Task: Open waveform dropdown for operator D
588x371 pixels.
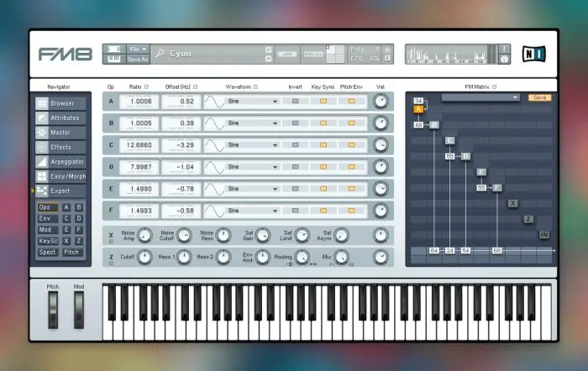Action: tap(253, 167)
